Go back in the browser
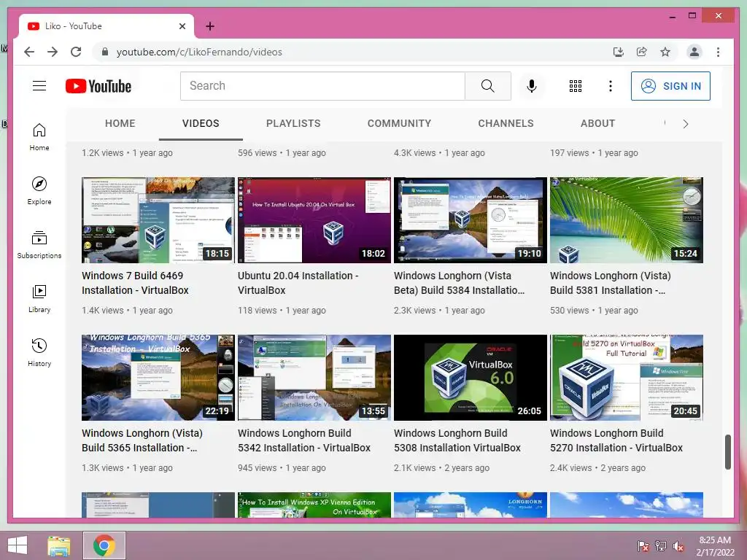 click(x=29, y=52)
